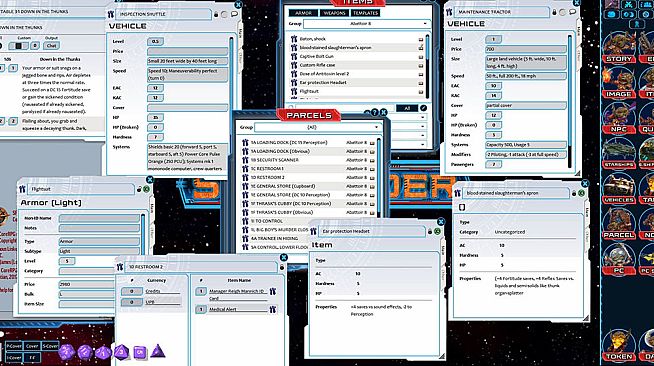Screen dimensions: 654x366
Task: Open the NPC sidebar section
Action: click(619, 118)
